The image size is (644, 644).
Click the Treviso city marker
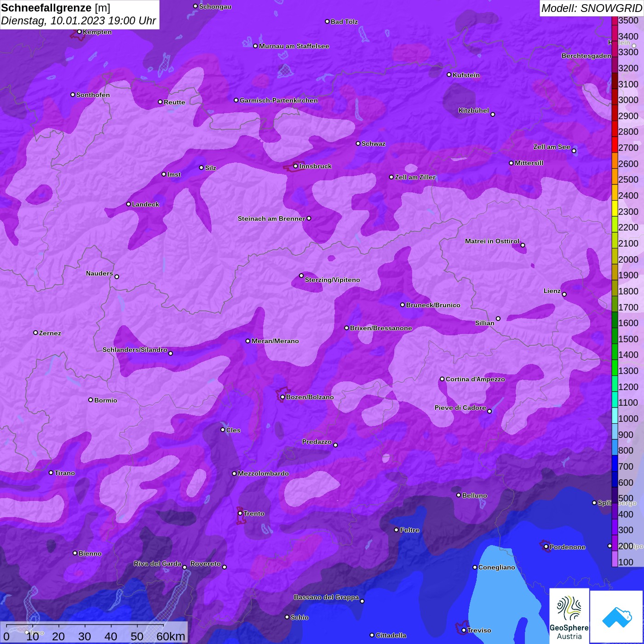[464, 630]
